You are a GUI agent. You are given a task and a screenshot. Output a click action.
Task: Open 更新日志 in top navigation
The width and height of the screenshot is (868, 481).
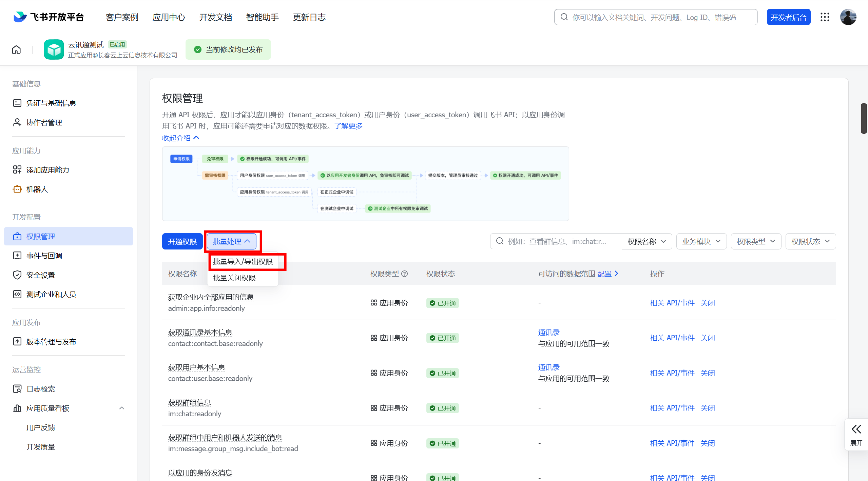(x=309, y=17)
